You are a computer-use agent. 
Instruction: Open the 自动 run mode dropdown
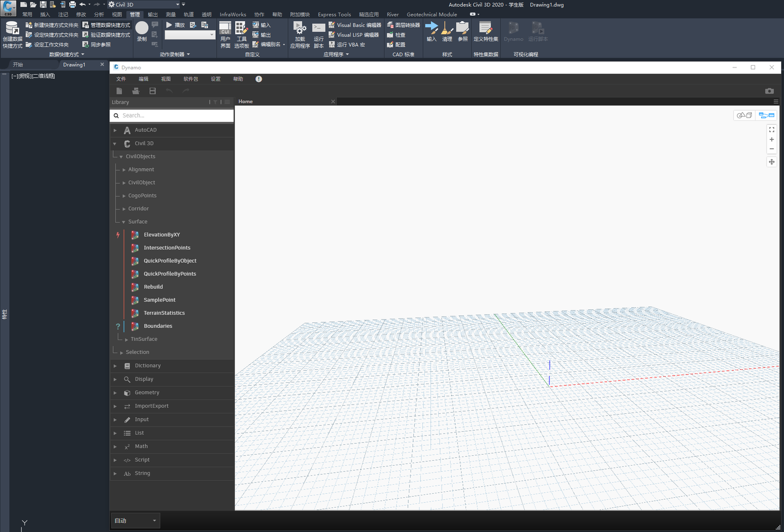pyautogui.click(x=136, y=521)
